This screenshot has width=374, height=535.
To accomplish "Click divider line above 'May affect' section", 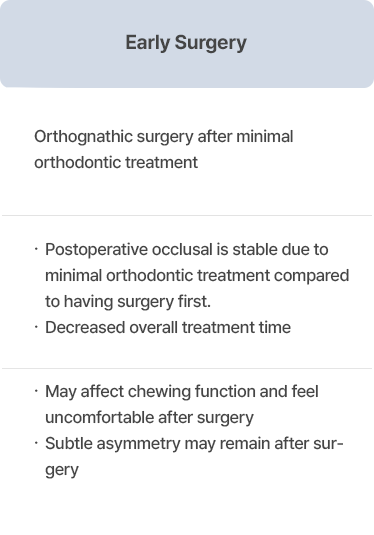I will [x=187, y=368].
